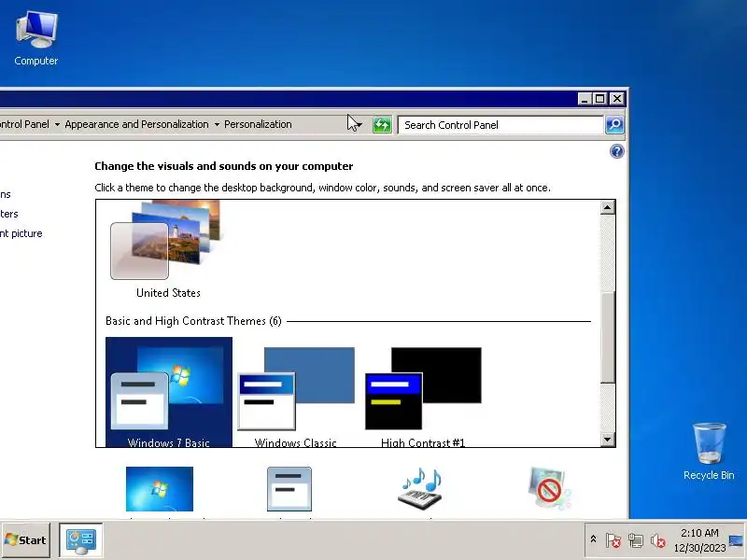Click the refresh button beside address bar
The height and width of the screenshot is (560, 747).
[x=382, y=125]
